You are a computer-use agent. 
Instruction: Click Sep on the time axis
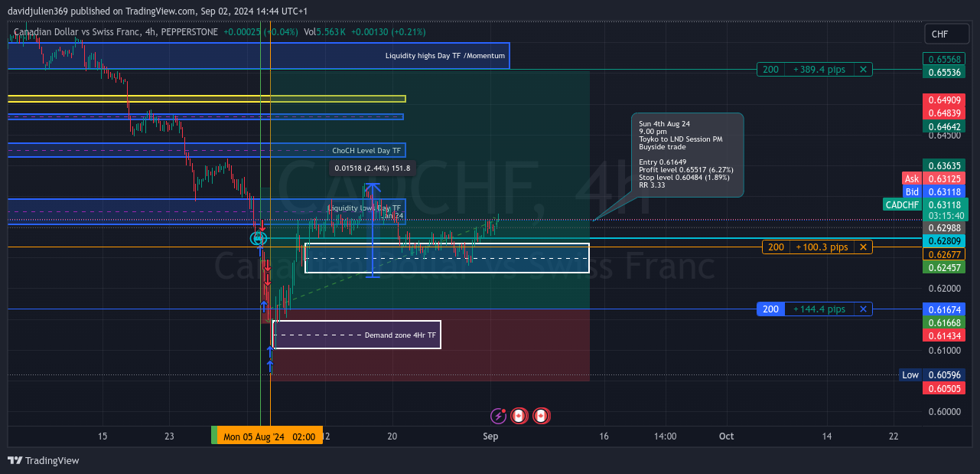coord(490,436)
